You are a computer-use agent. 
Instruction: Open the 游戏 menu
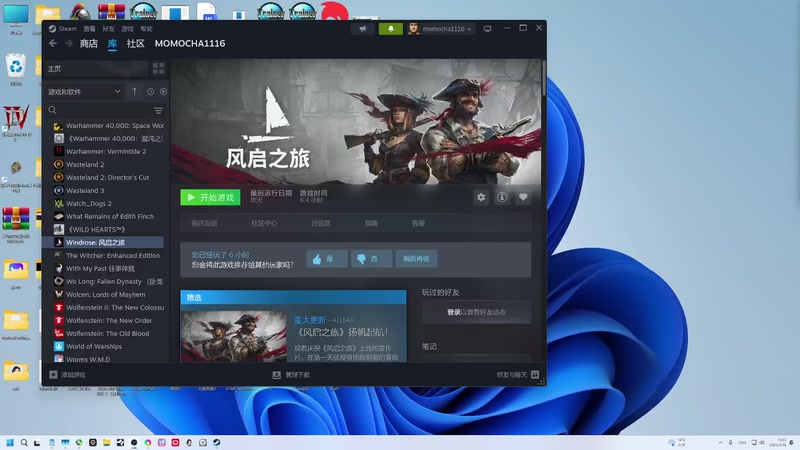(x=128, y=29)
